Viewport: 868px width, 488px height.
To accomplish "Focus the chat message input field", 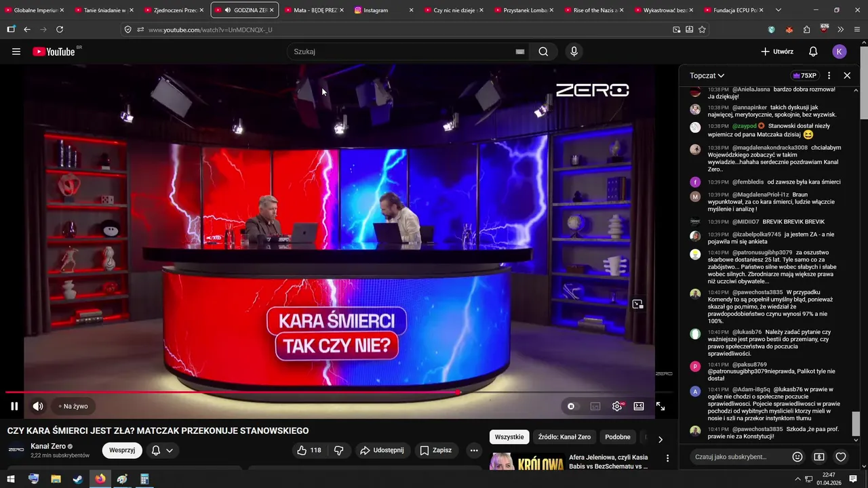I will coord(739,457).
